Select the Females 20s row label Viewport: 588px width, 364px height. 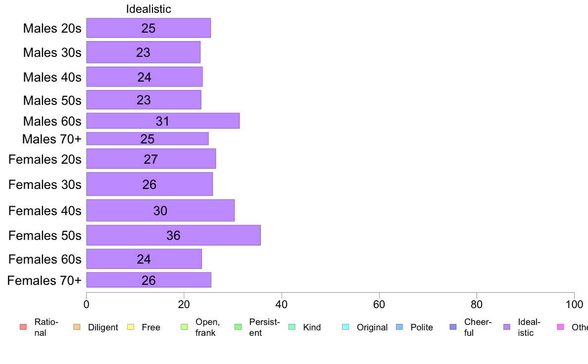coord(45,159)
